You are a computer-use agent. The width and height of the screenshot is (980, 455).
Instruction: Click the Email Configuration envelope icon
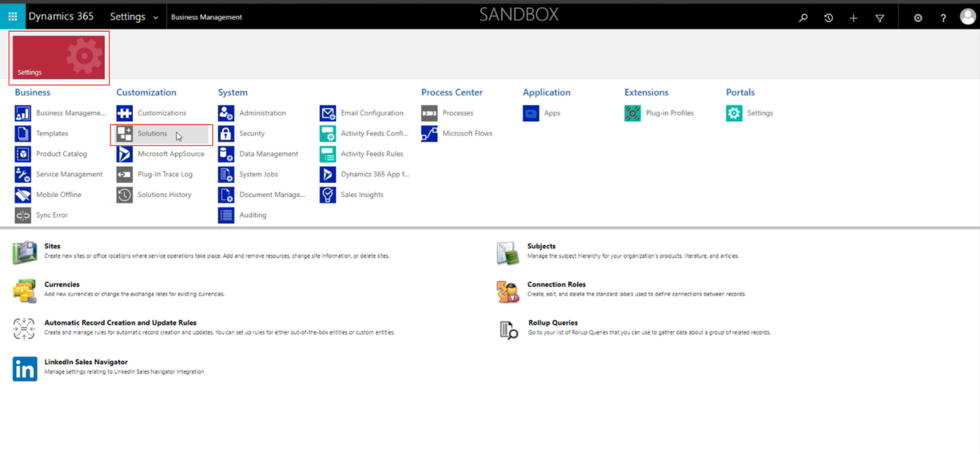[328, 113]
